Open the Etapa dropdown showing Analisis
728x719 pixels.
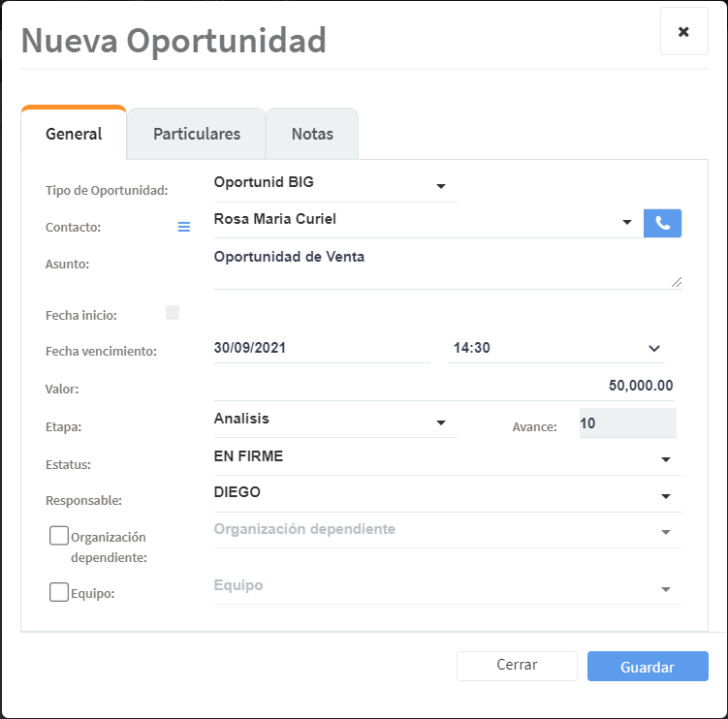(x=440, y=422)
